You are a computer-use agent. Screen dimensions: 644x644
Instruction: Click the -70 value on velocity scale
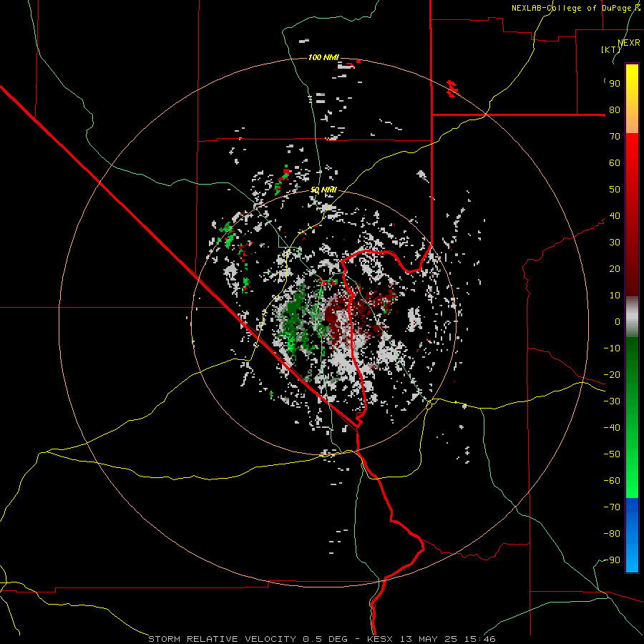[x=612, y=507]
